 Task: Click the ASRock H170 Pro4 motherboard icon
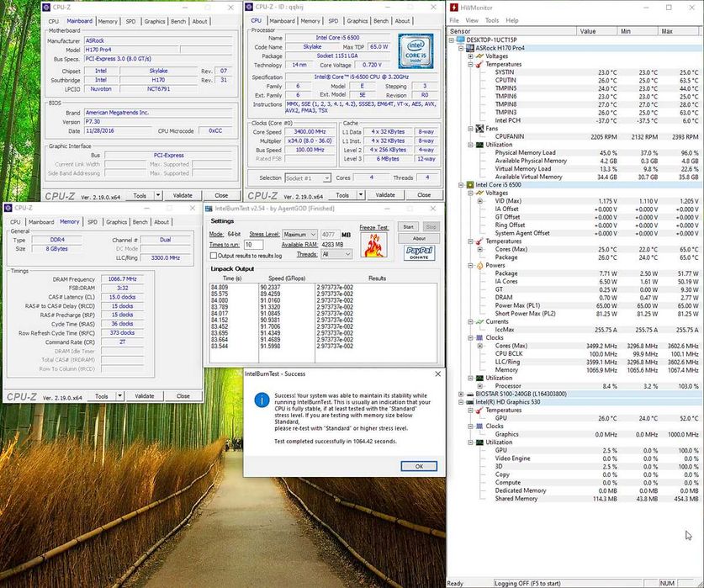[x=470, y=48]
